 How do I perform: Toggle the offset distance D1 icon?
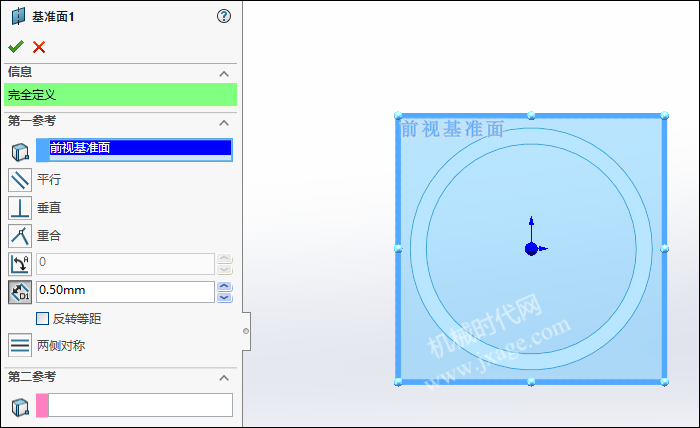(20, 292)
